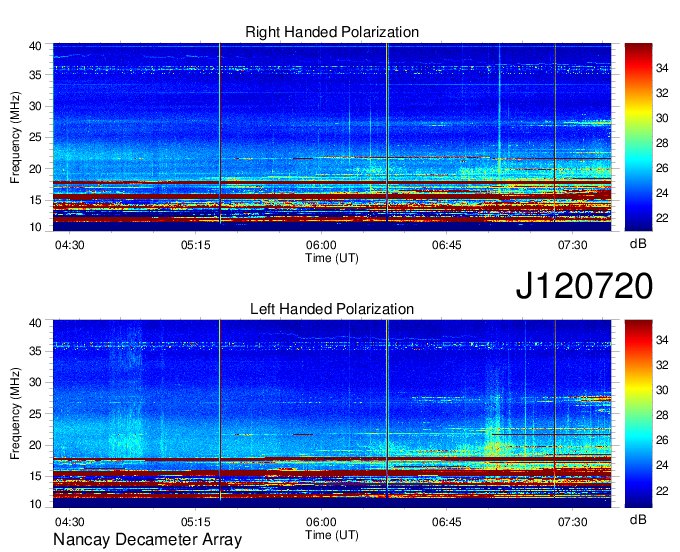This screenshot has width=680, height=552.
Task: Click the 40 MHz tick on Right Handed plot
Action: 35,46
